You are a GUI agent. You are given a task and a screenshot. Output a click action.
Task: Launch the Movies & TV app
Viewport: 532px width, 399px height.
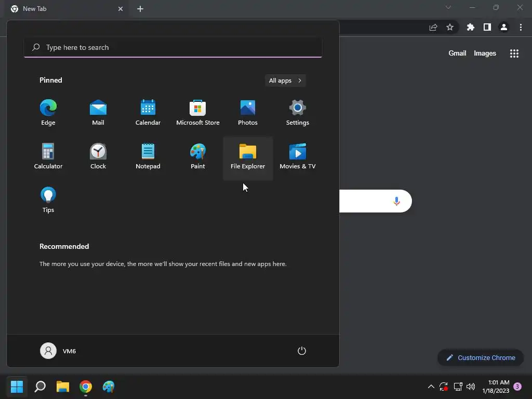(x=298, y=156)
